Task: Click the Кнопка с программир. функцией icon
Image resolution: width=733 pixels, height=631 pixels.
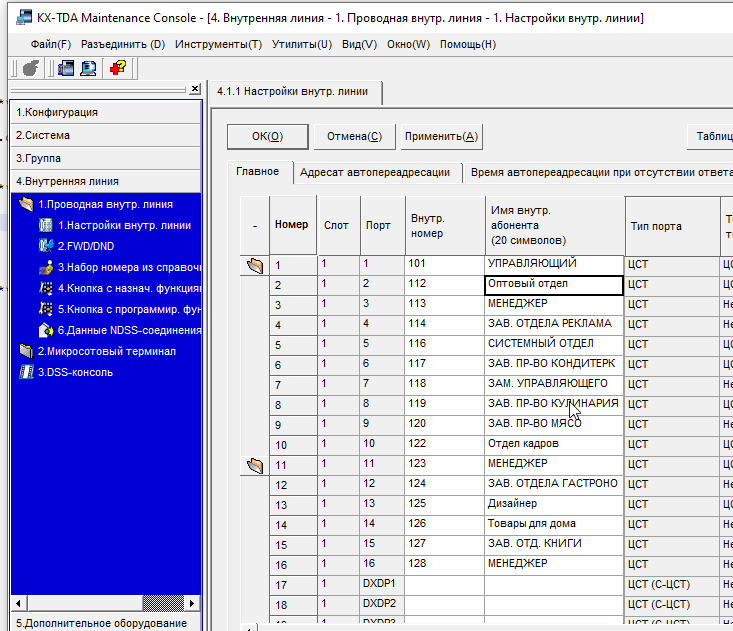Action: tap(46, 309)
